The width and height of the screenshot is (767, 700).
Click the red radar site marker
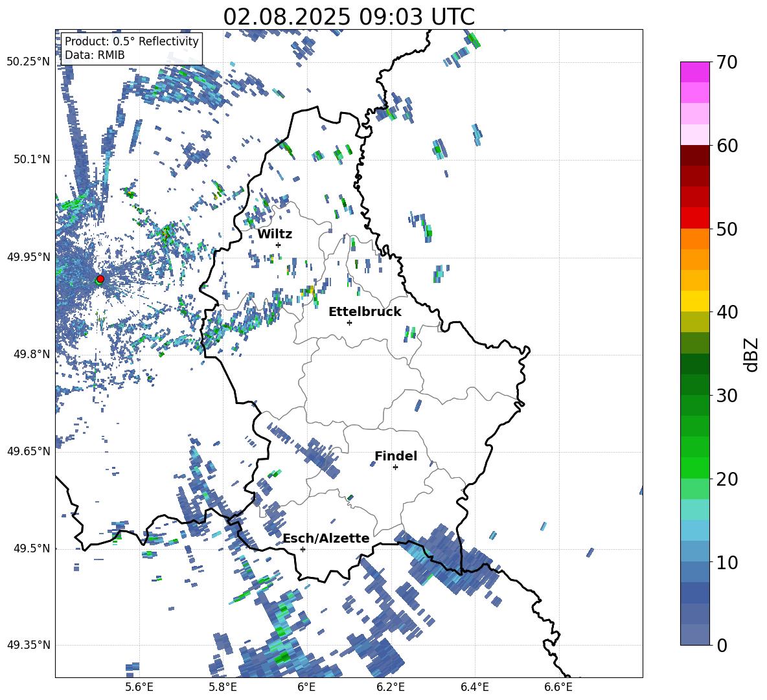pyautogui.click(x=100, y=279)
